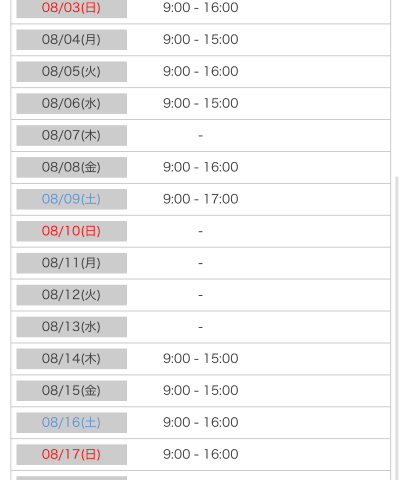
Task: Click the 9:00 - 17:00 hours for 08/09
Action: tap(201, 199)
